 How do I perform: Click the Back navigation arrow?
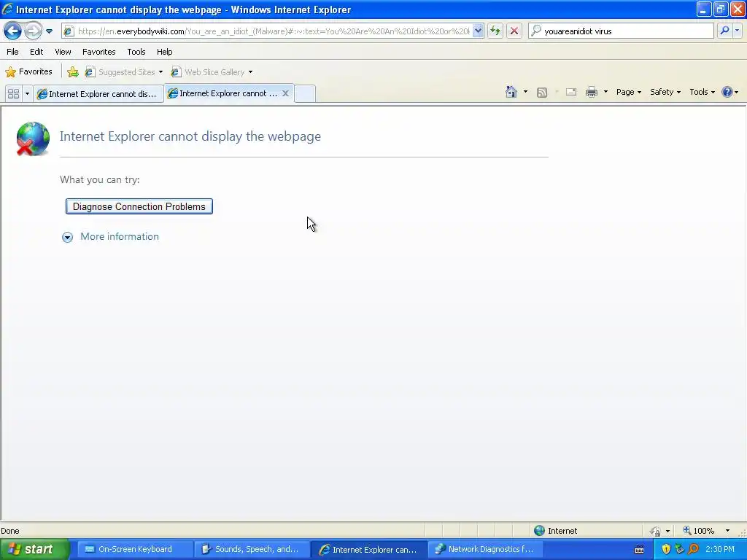tap(13, 31)
